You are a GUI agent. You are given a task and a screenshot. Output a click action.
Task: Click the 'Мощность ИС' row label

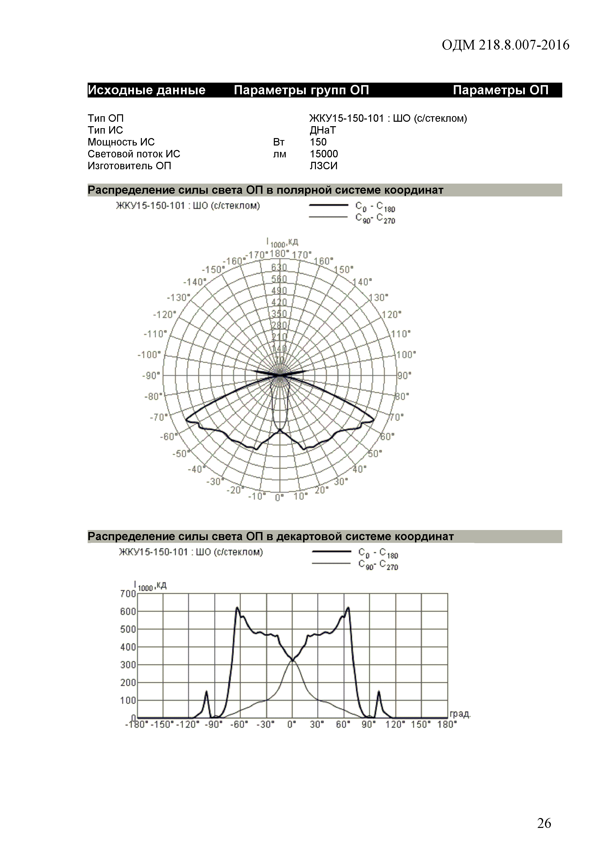click(x=121, y=142)
